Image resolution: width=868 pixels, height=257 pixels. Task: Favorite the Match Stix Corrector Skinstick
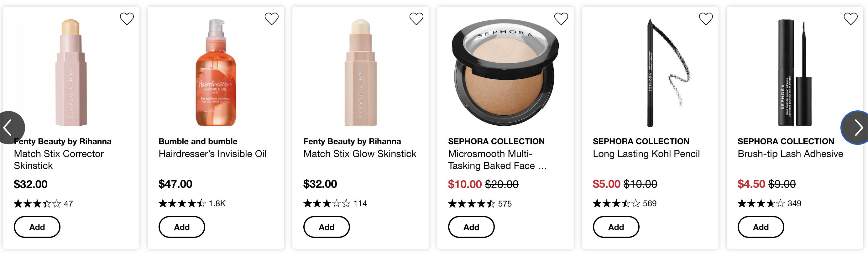coord(127,18)
